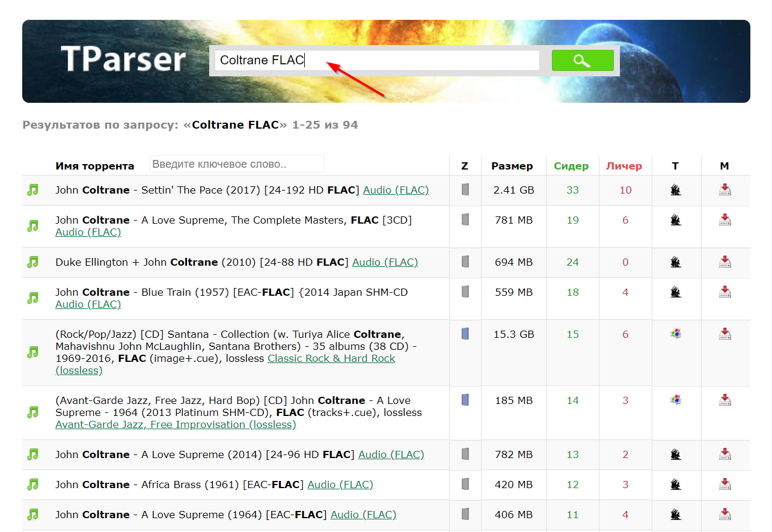Click magnet download icon in 694 MB row

[x=725, y=262]
